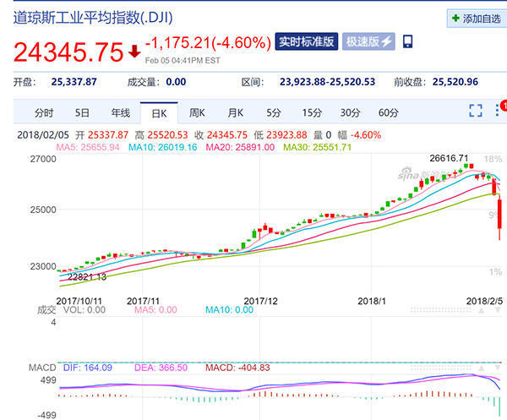
Task: Switch to the 5分 minute chart
Action: pos(274,113)
